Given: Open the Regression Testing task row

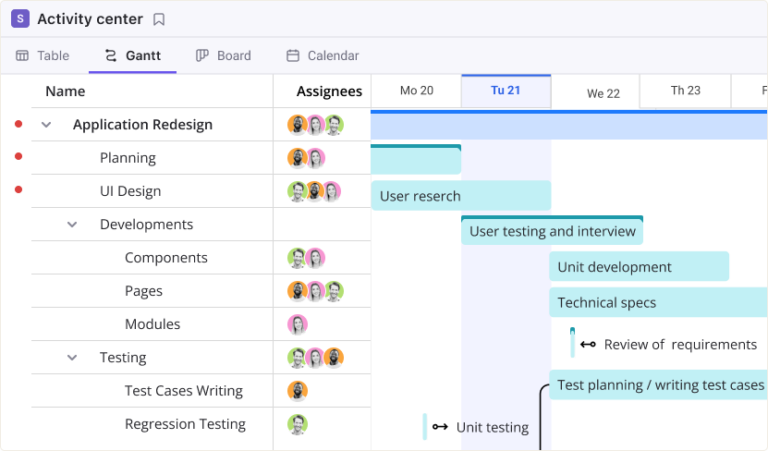Looking at the screenshot, I should [x=201, y=424].
